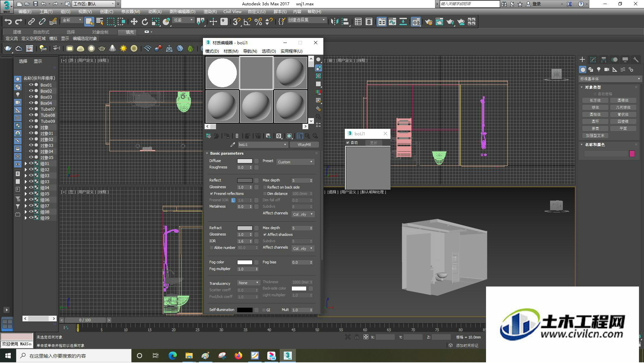Switch to the 自由形式 ribbon tab
Viewport: 644px width, 363px height.
(x=41, y=32)
